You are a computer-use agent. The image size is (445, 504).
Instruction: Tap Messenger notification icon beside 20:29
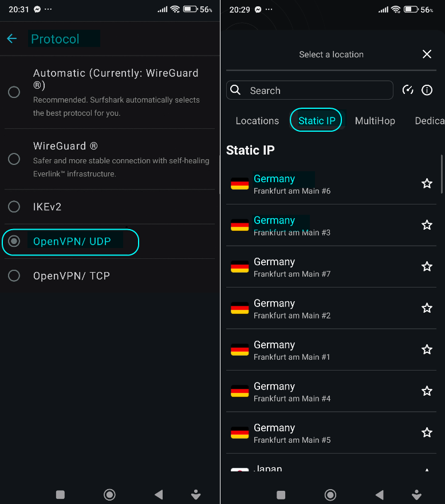coord(258,10)
